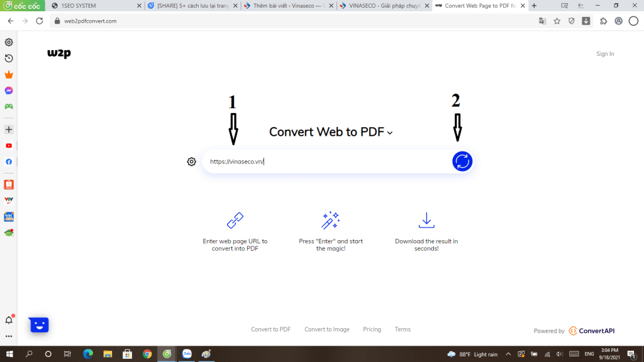This screenshot has width=644, height=362.
Task: Open the Convert to Image footer link
Action: pyautogui.click(x=326, y=329)
